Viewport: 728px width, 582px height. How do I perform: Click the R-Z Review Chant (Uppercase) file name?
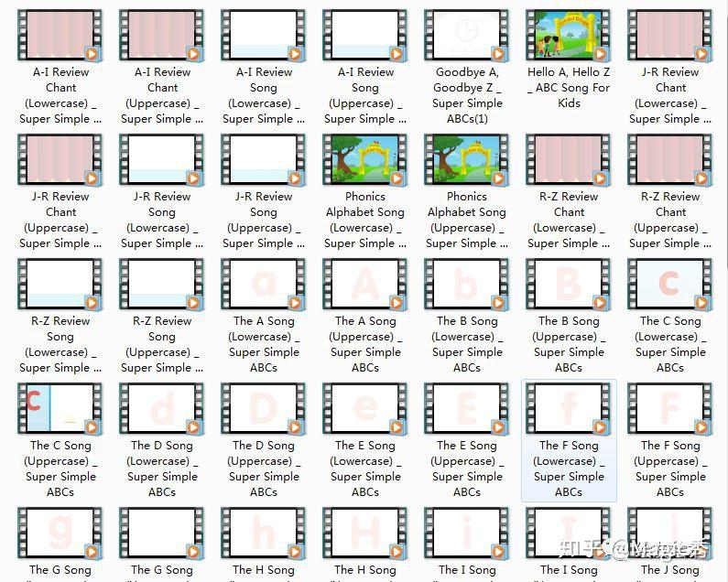coord(670,220)
